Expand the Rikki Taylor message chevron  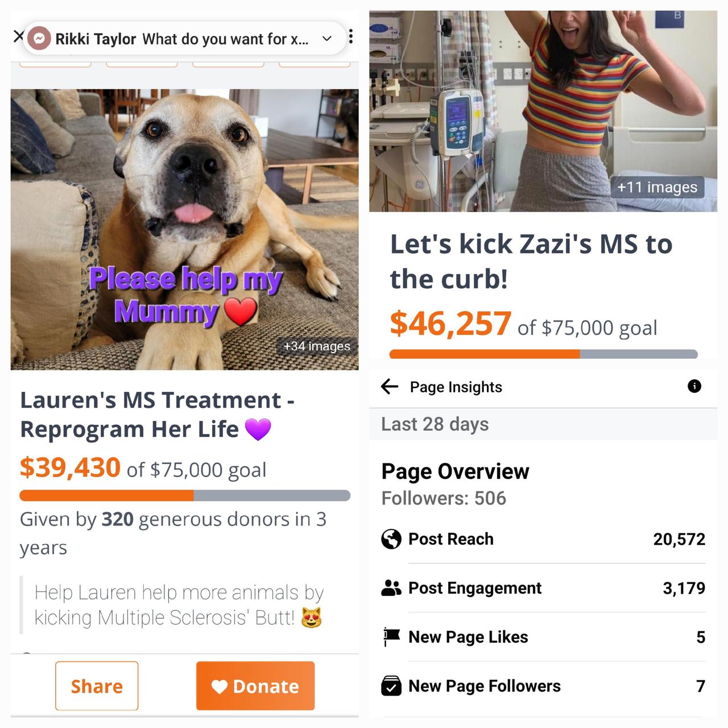[x=327, y=39]
